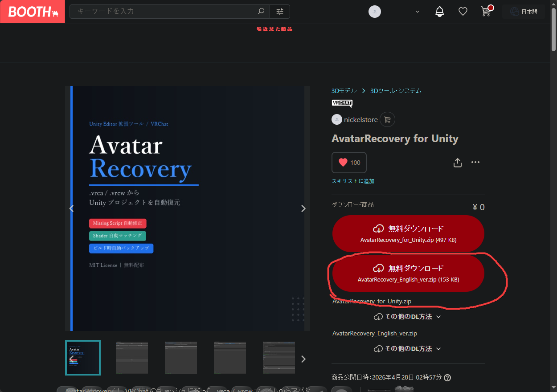
Task: Open search filter options icon
Action: (279, 11)
